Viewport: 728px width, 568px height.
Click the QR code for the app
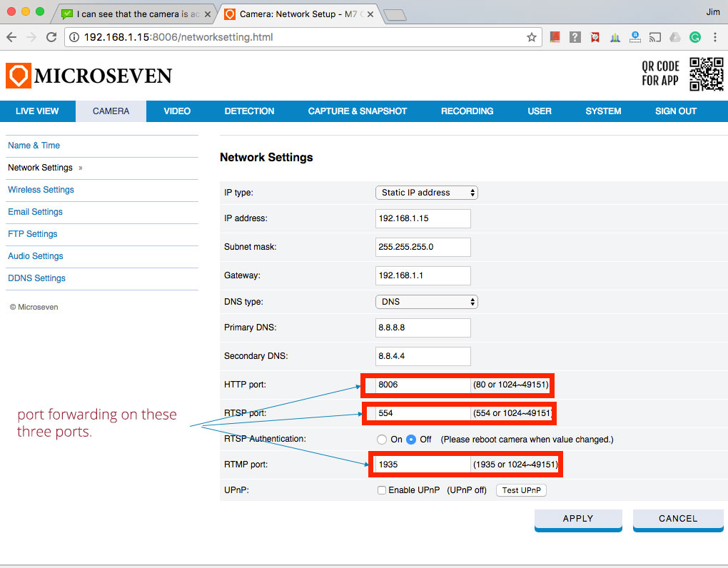pyautogui.click(x=707, y=73)
